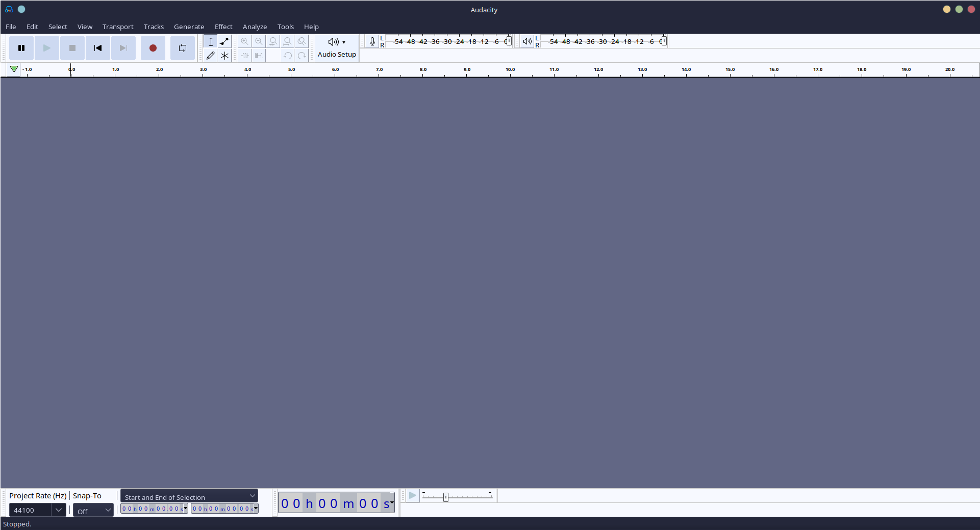The height and width of the screenshot is (530, 980).
Task: Open audio position format menu arrow
Action: (x=392, y=503)
